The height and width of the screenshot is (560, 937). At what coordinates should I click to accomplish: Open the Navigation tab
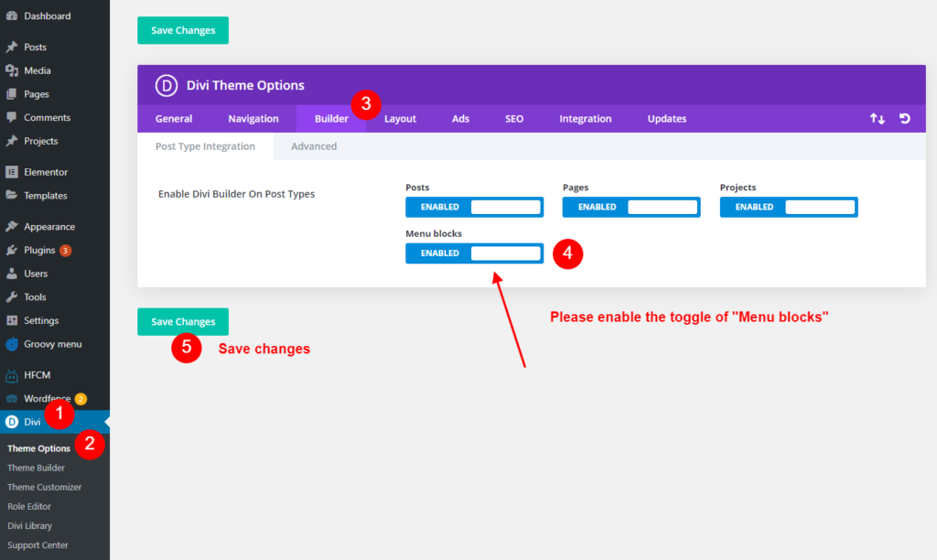(x=253, y=118)
